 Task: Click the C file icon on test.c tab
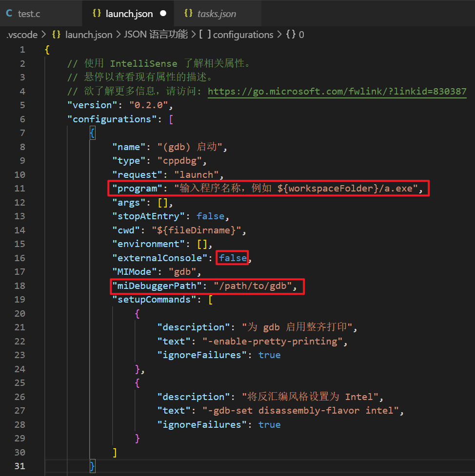9,13
